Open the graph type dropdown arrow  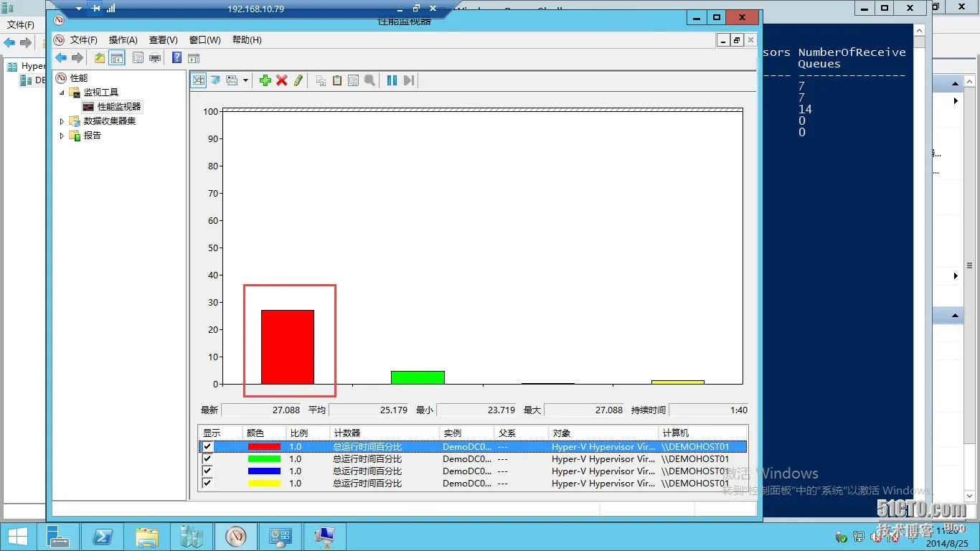point(245,80)
